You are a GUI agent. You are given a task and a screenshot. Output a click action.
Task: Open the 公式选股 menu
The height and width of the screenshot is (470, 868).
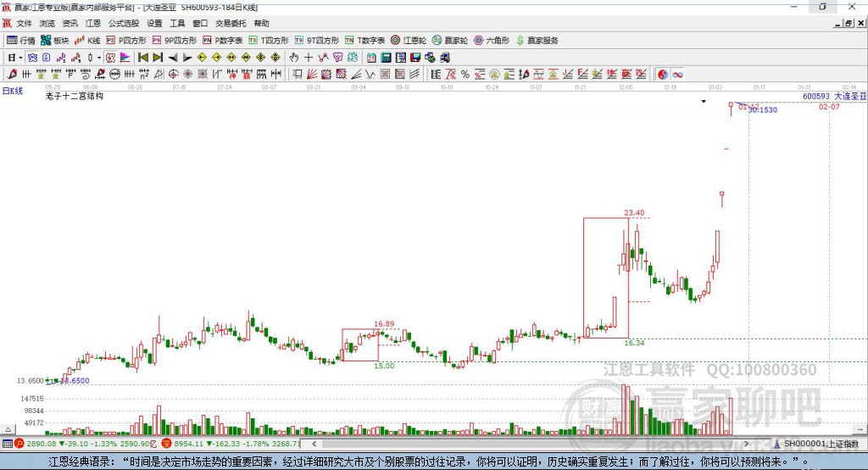click(x=124, y=23)
